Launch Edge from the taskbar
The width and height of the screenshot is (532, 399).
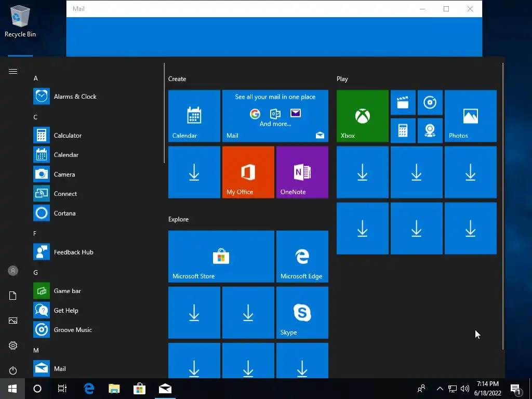click(89, 389)
